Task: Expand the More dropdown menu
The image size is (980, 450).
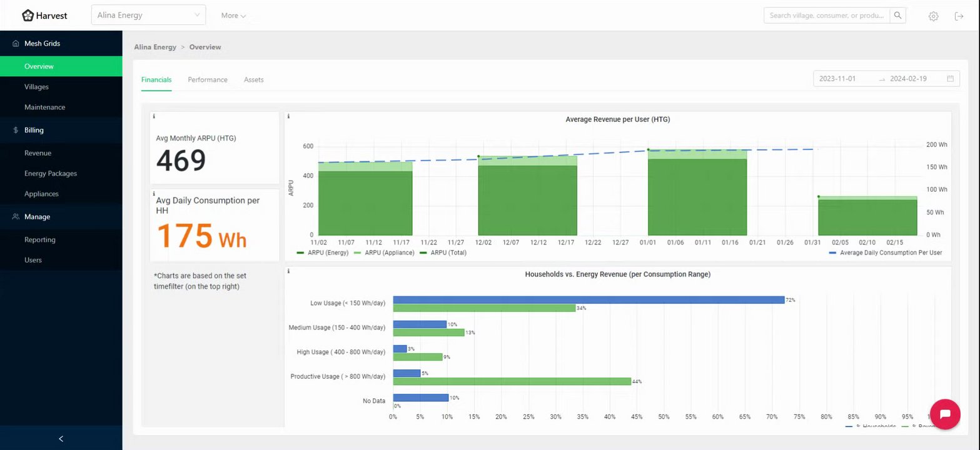Action: (x=233, y=16)
